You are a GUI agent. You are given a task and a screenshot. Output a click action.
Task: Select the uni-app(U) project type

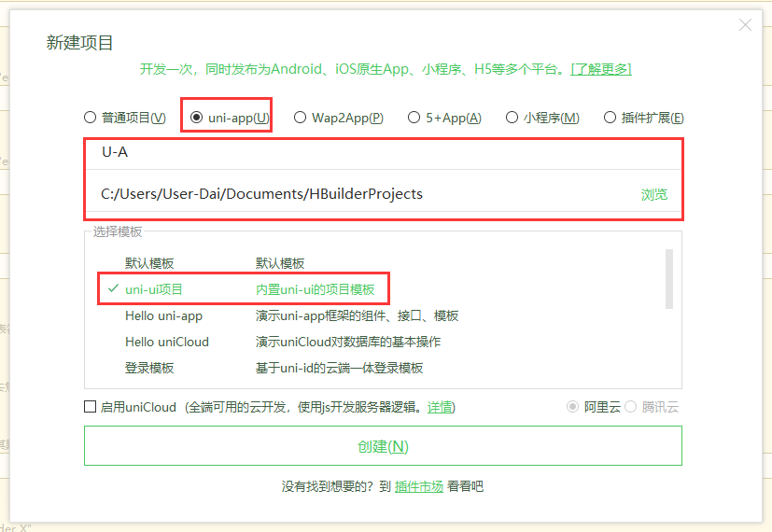(x=196, y=118)
